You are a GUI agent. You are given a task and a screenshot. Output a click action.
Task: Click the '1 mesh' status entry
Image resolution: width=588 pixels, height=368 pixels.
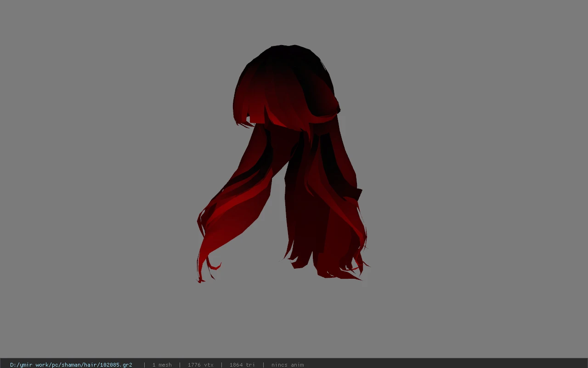(162, 365)
